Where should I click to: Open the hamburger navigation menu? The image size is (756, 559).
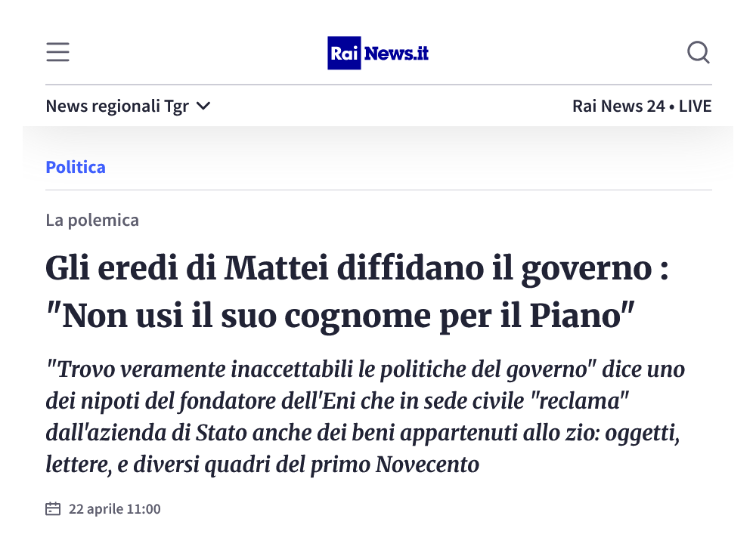pos(57,52)
